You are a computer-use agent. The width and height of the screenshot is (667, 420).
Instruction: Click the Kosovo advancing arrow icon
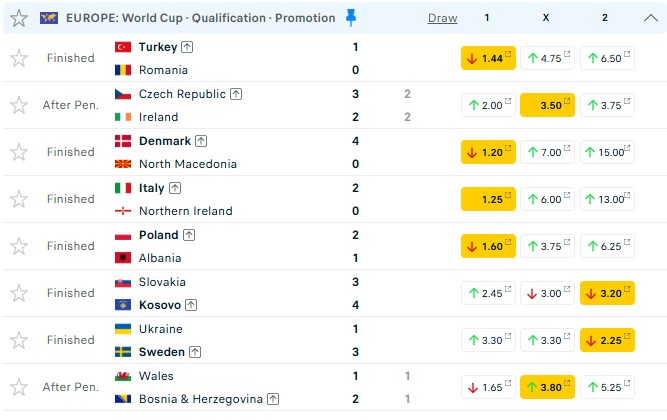pyautogui.click(x=190, y=305)
